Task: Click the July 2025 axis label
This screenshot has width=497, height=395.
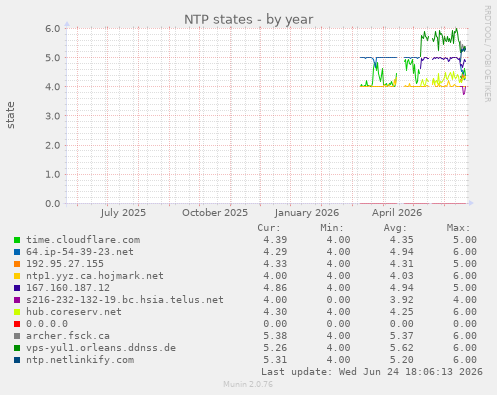Action: click(123, 213)
